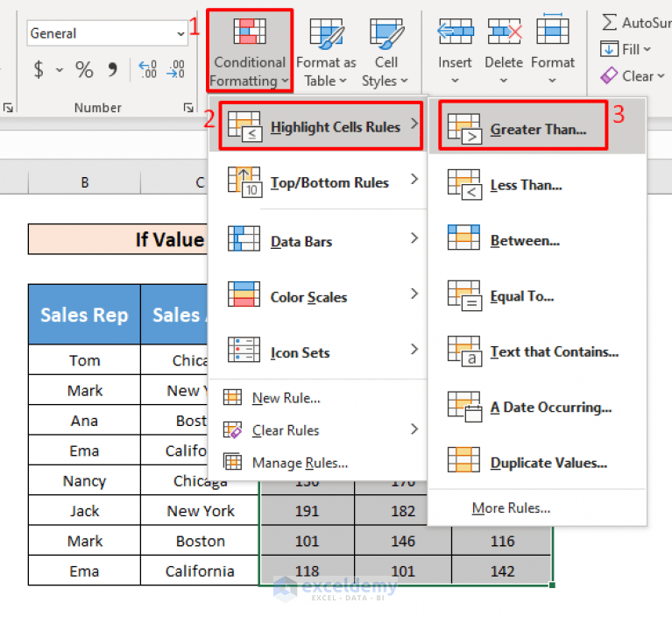Click the Delete cells icon
Viewport: 672px width, 617px height.
pyautogui.click(x=504, y=32)
